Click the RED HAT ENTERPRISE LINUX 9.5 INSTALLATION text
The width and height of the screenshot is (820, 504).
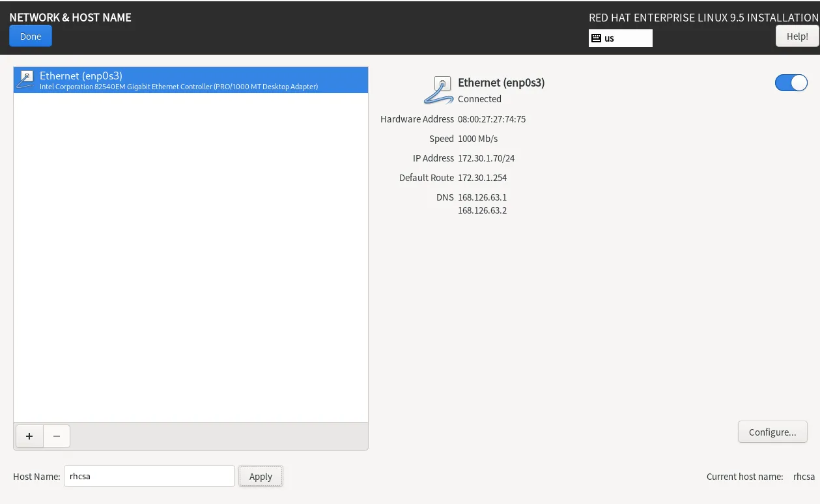(x=703, y=18)
